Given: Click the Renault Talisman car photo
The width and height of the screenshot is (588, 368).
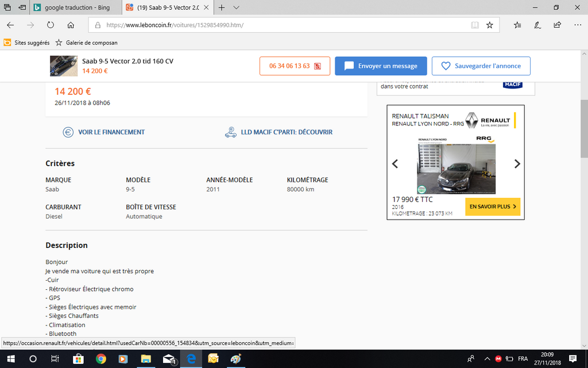Looking at the screenshot, I should pos(456,169).
